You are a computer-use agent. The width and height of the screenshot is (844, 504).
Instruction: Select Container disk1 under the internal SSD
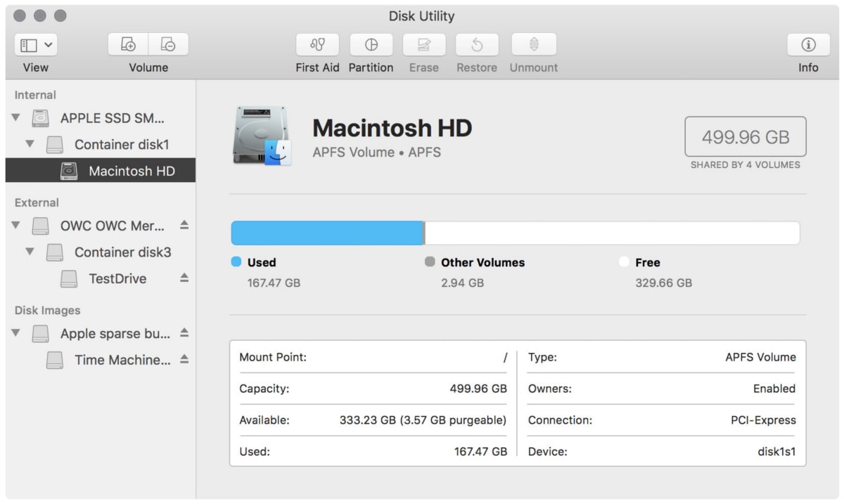[124, 145]
